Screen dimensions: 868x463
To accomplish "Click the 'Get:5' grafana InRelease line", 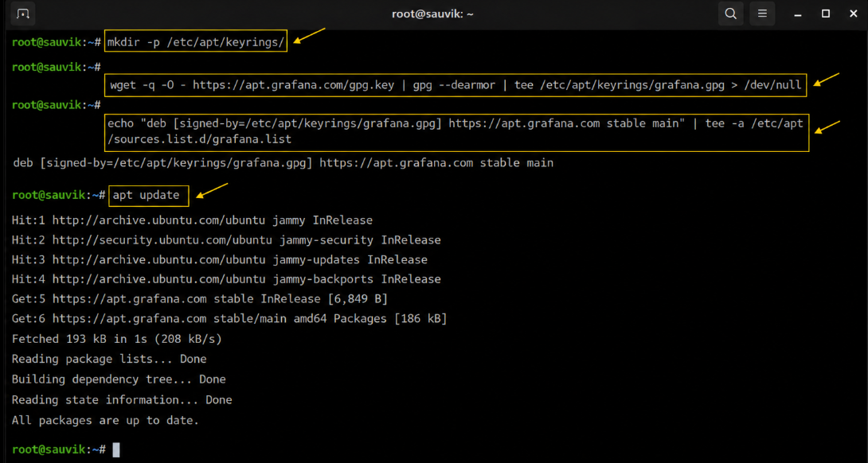I will (x=199, y=299).
